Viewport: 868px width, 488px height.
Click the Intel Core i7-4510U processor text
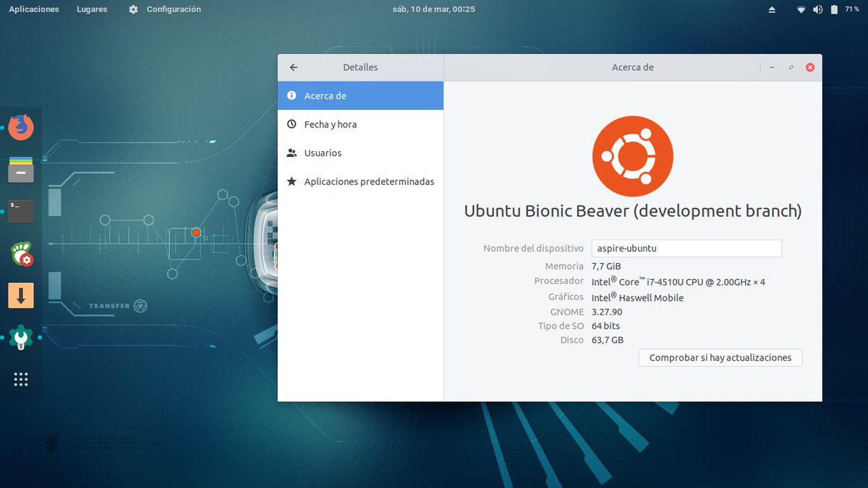coord(678,281)
